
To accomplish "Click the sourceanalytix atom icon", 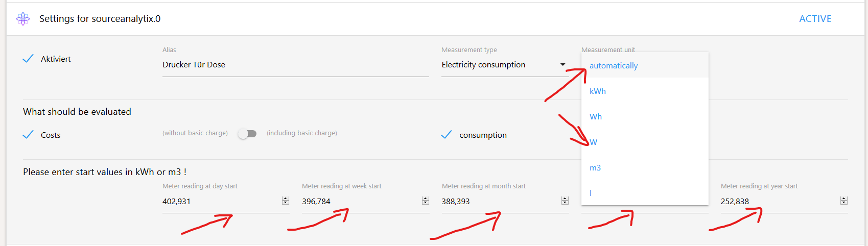I will click(x=23, y=19).
